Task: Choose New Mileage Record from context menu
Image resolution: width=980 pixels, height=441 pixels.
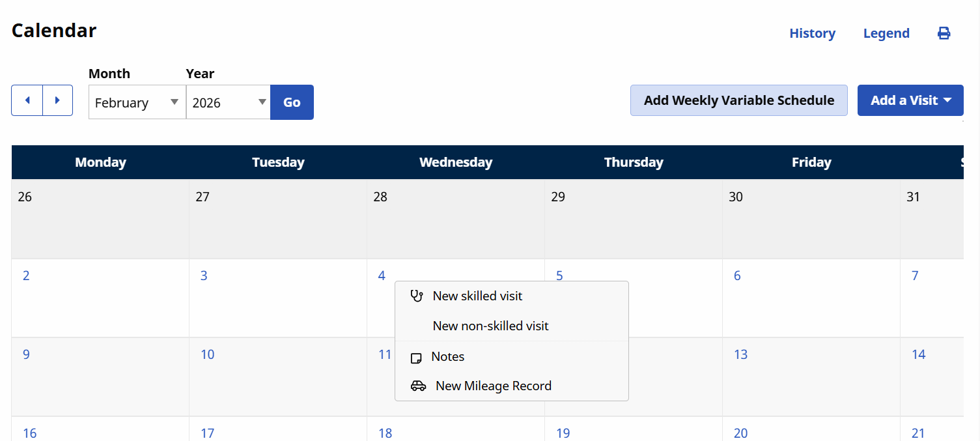Action: pos(493,386)
